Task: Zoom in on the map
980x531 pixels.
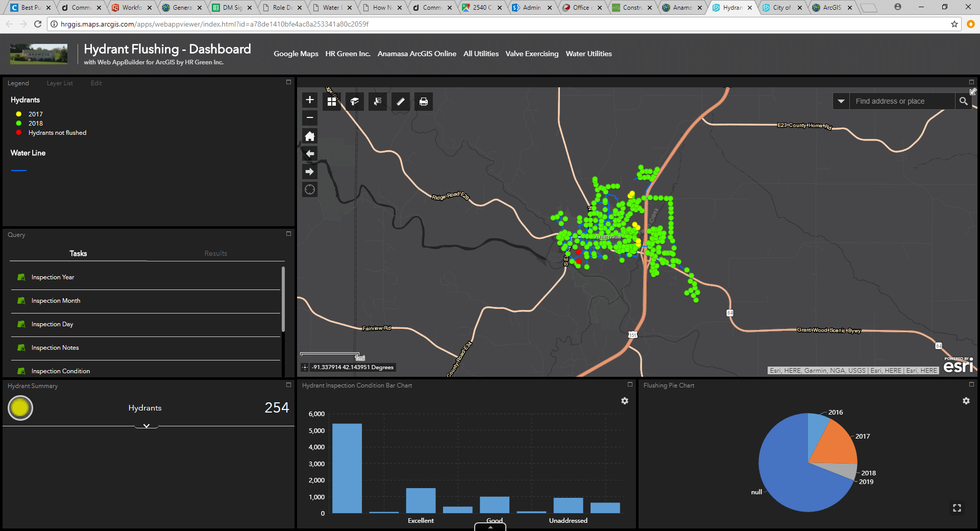Action: [x=310, y=100]
